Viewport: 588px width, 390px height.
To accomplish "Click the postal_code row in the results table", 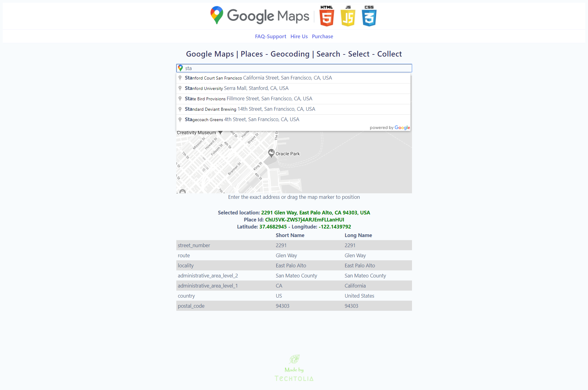I will click(191, 306).
